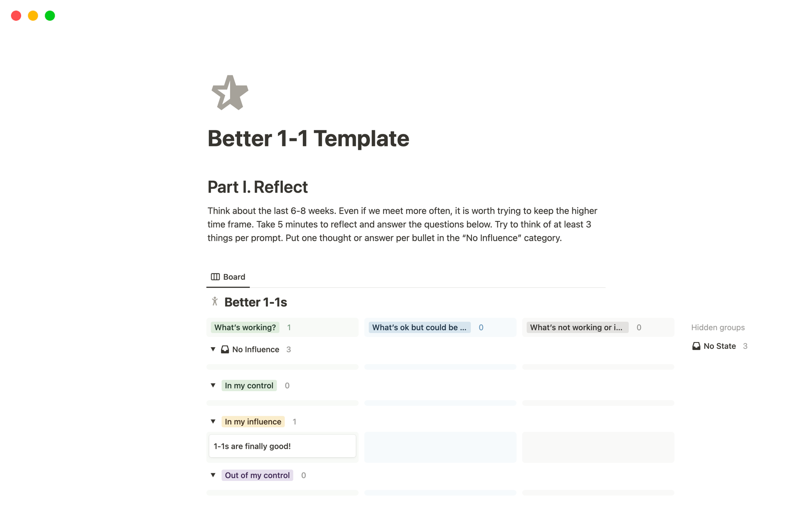The height and width of the screenshot is (508, 812).
Task: Open the Better 1-1s database title
Action: [255, 302]
